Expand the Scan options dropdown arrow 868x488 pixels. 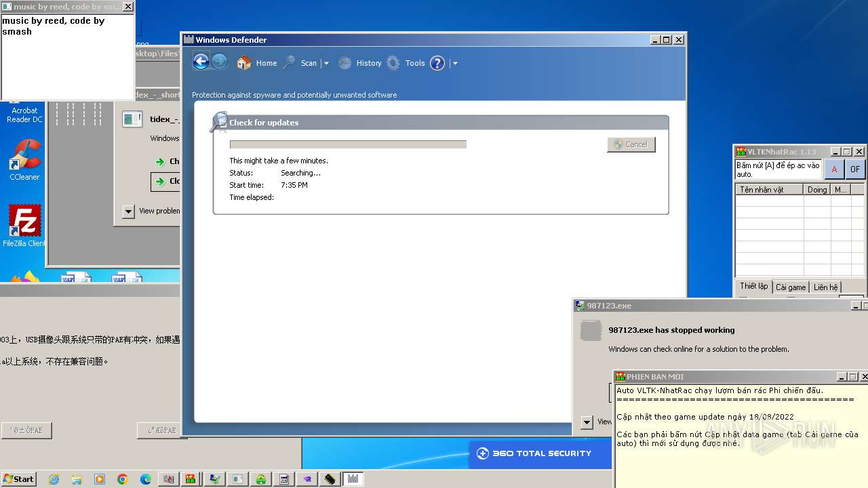pyautogui.click(x=326, y=64)
